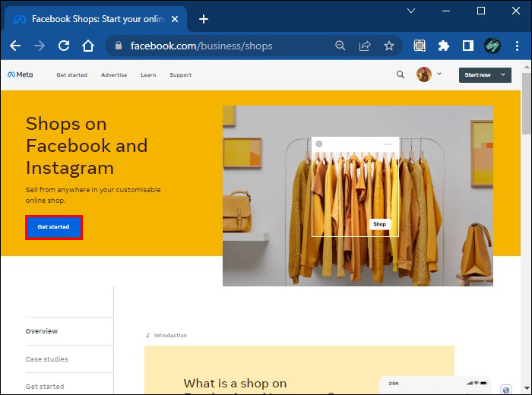Viewport: 532px width, 395px height.
Task: Expand the account dropdown chevron
Action: [439, 74]
